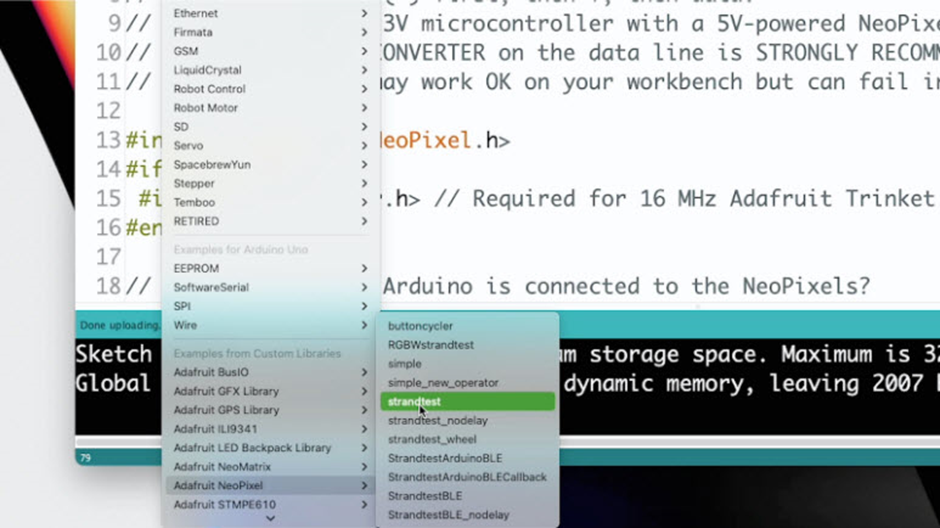Open the RGBWstrandtest example

468,345
